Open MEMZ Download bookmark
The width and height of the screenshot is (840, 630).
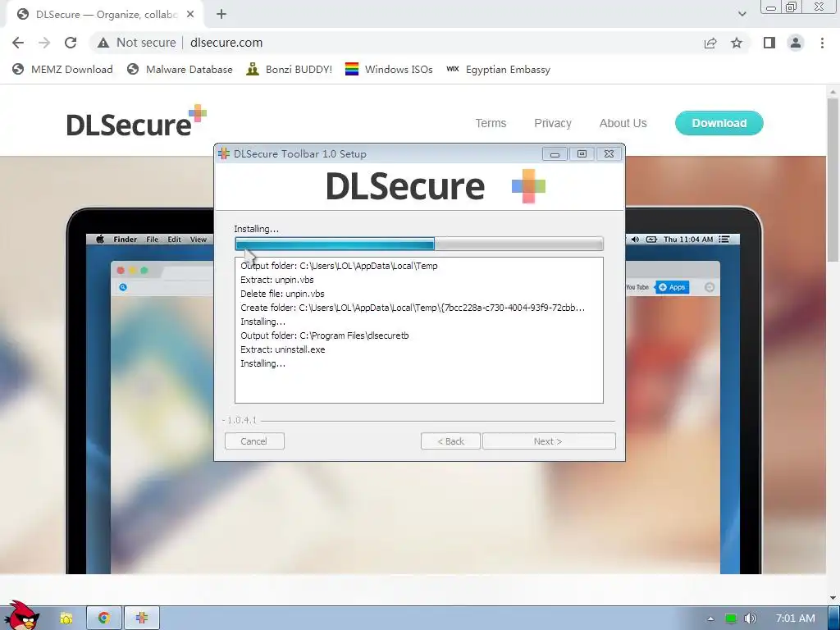[x=62, y=69]
